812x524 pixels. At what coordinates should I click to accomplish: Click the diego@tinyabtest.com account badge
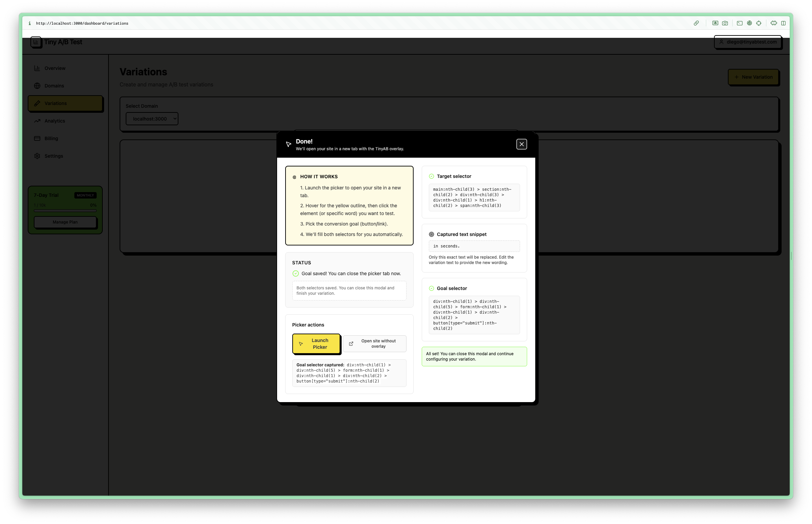point(748,42)
